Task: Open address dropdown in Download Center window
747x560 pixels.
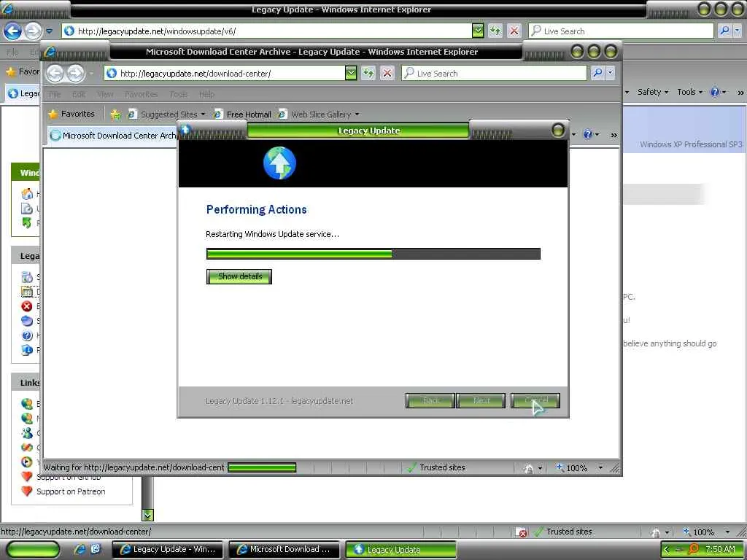Action: 351,74
